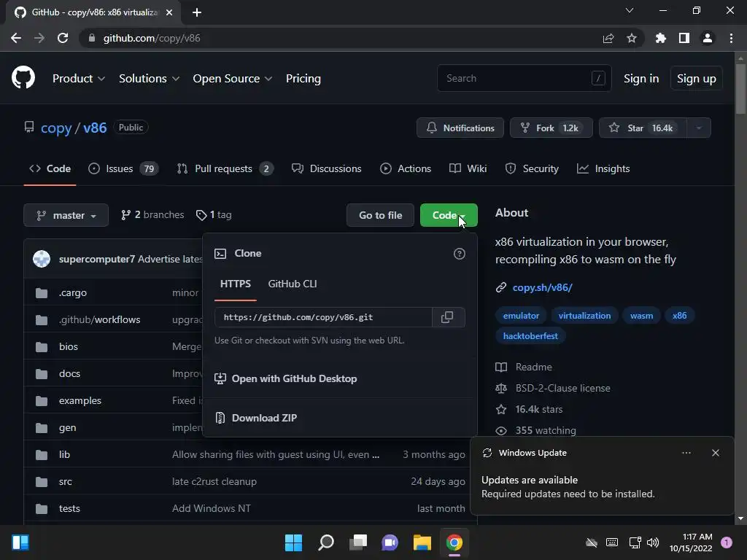The height and width of the screenshot is (560, 747).
Task: Open the Windows Start menu
Action: point(293,542)
